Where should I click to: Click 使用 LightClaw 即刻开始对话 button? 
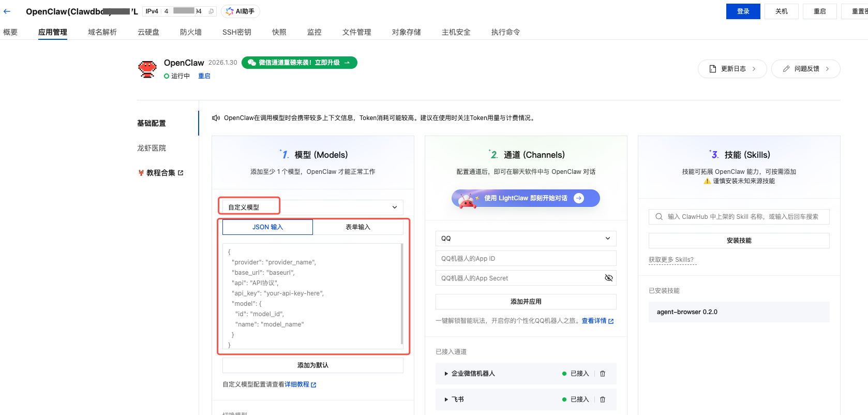[x=526, y=198]
